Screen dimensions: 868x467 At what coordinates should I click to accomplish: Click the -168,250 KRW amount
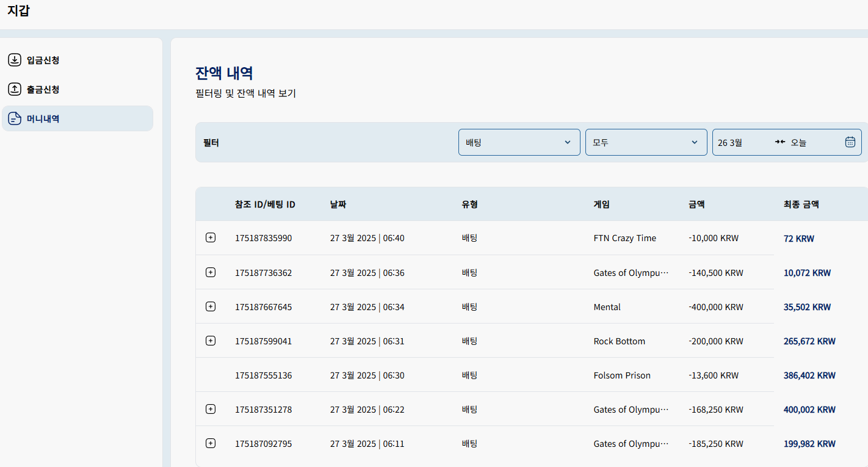[716, 410]
